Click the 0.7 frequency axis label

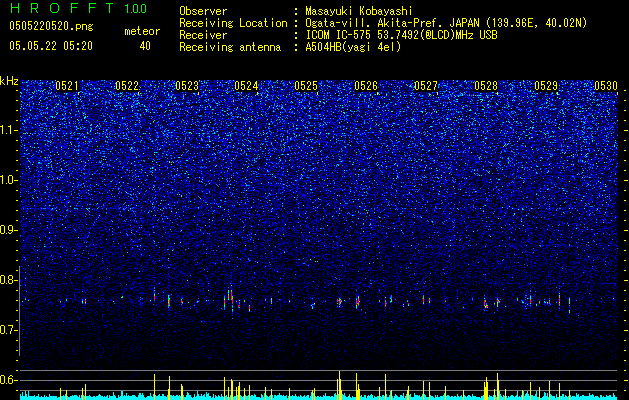9,330
